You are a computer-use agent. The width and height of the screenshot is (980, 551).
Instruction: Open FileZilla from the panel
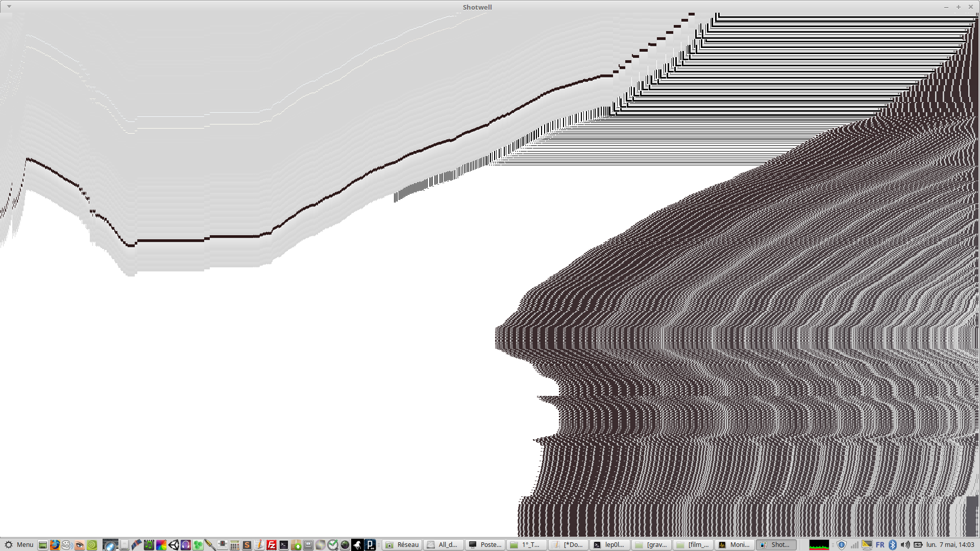click(272, 544)
